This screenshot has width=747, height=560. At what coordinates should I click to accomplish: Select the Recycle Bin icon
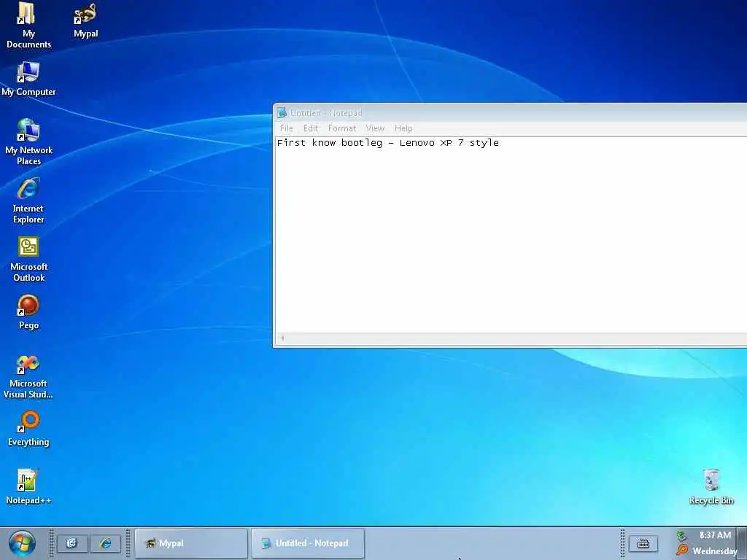[711, 486]
